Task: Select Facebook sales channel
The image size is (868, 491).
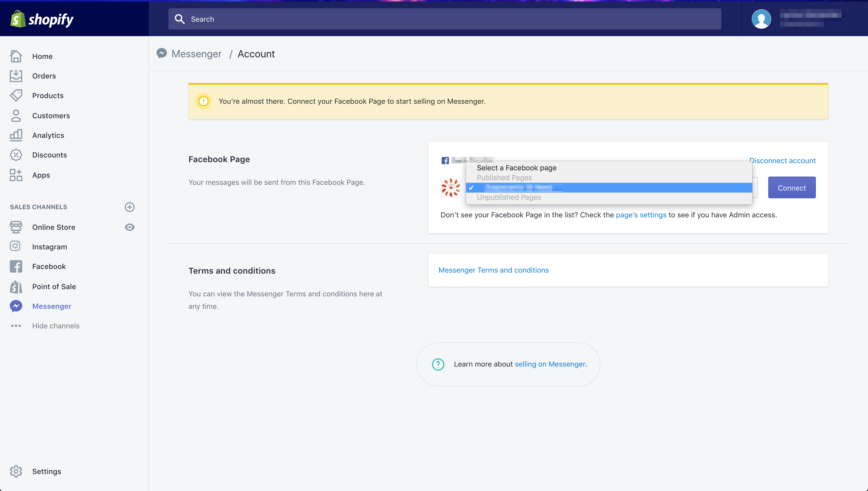Action: coord(49,266)
